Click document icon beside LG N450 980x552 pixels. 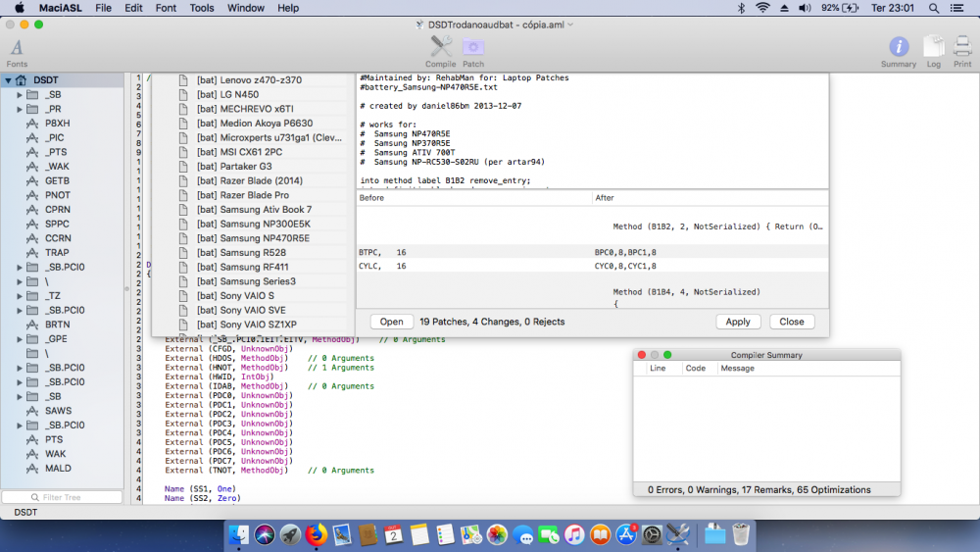click(183, 94)
